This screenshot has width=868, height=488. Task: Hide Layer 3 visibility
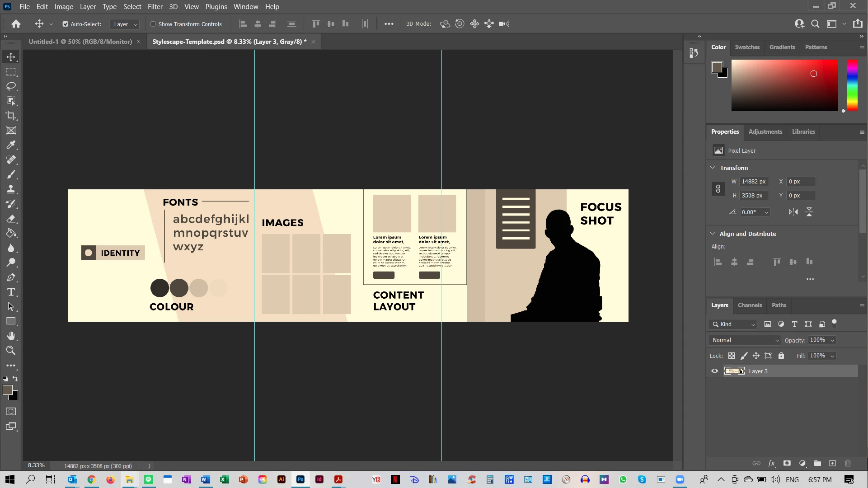click(x=715, y=371)
